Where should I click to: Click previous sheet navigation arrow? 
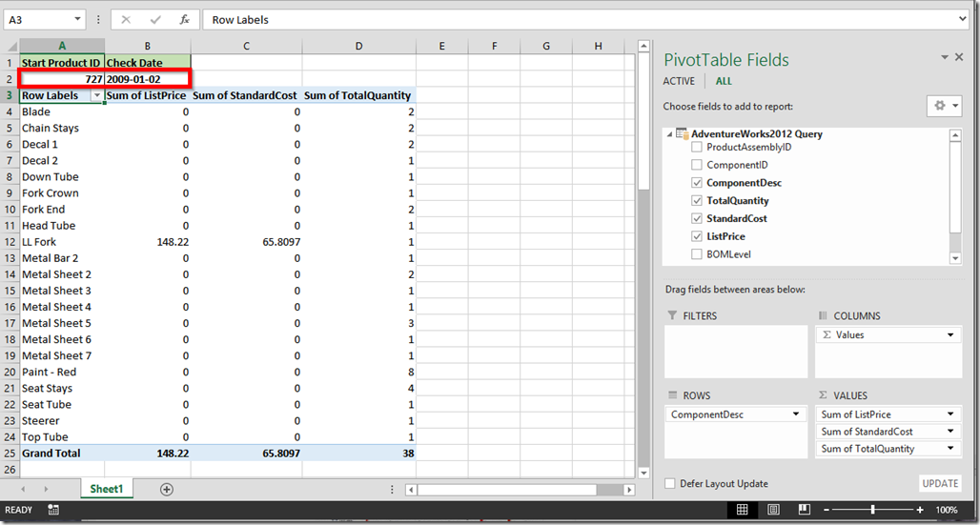point(23,489)
